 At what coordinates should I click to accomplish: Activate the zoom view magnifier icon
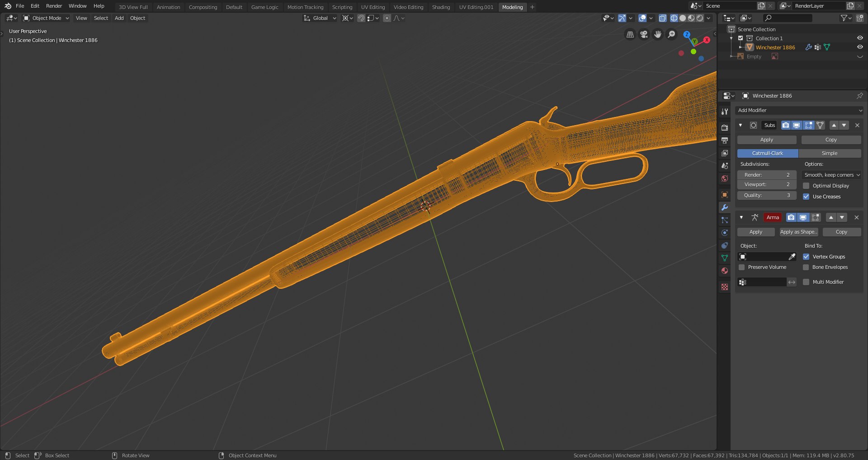click(x=672, y=34)
